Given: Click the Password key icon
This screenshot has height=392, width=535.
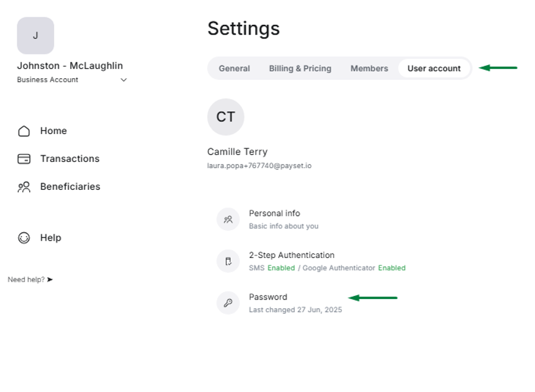Looking at the screenshot, I should tap(228, 303).
